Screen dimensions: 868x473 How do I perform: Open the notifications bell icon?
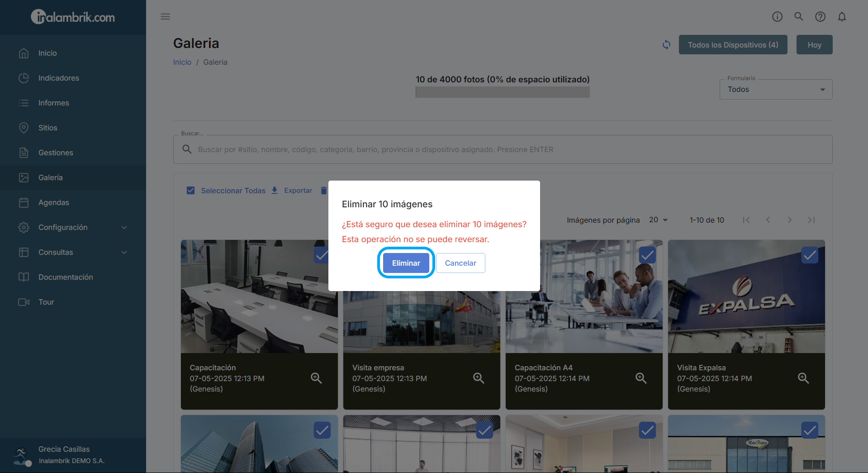tap(842, 17)
